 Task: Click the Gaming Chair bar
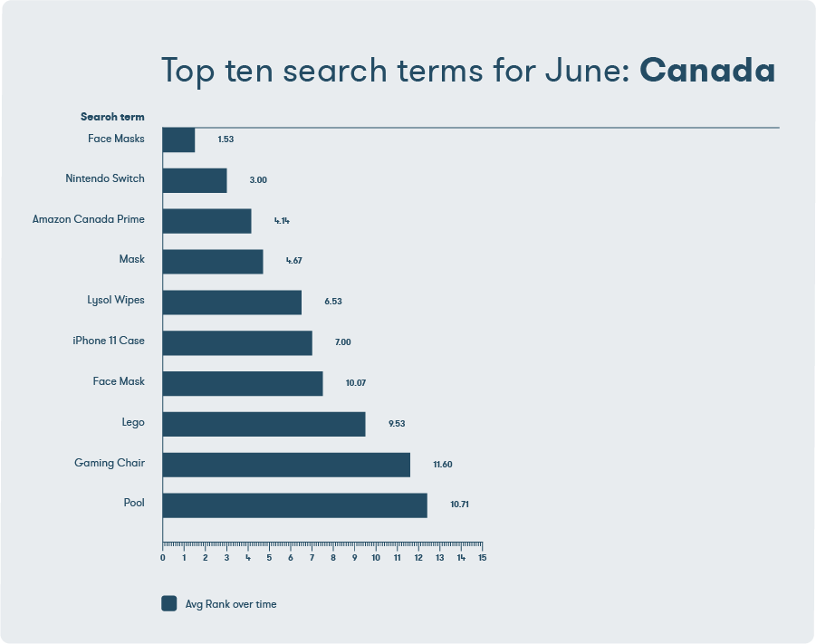(x=286, y=465)
